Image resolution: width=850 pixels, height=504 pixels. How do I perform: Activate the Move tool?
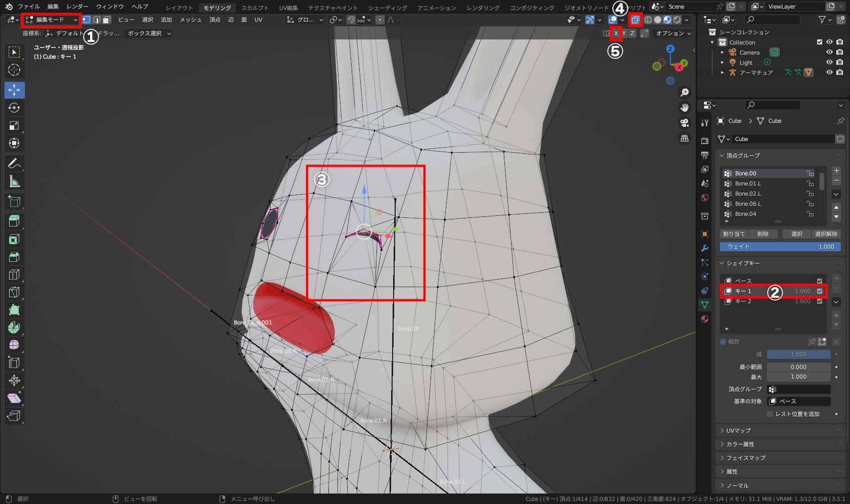(x=14, y=90)
